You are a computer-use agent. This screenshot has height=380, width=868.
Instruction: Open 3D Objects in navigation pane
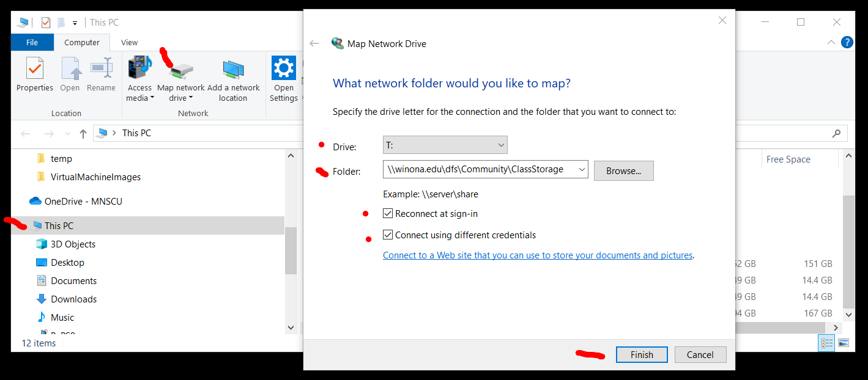73,244
